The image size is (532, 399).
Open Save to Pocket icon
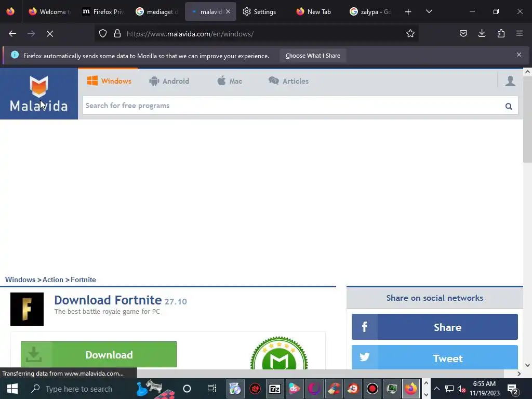click(463, 34)
